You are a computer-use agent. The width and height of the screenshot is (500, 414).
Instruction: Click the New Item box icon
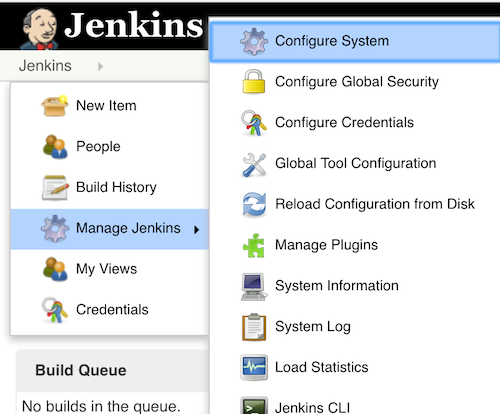(x=55, y=106)
